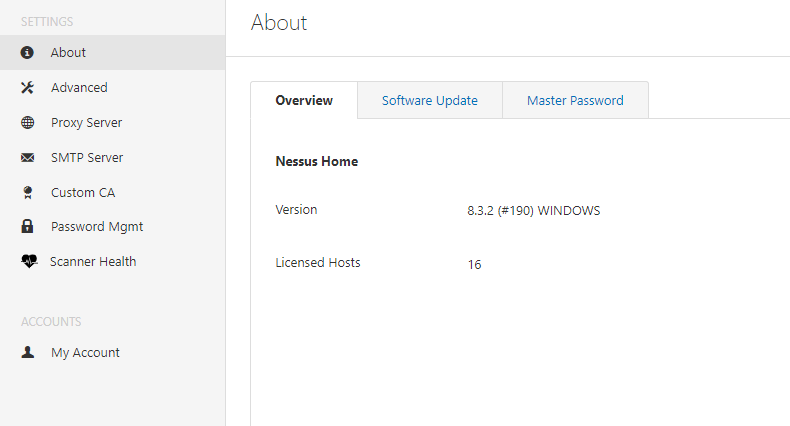Open the Master Password tab
The width and height of the screenshot is (790, 426).
(575, 101)
